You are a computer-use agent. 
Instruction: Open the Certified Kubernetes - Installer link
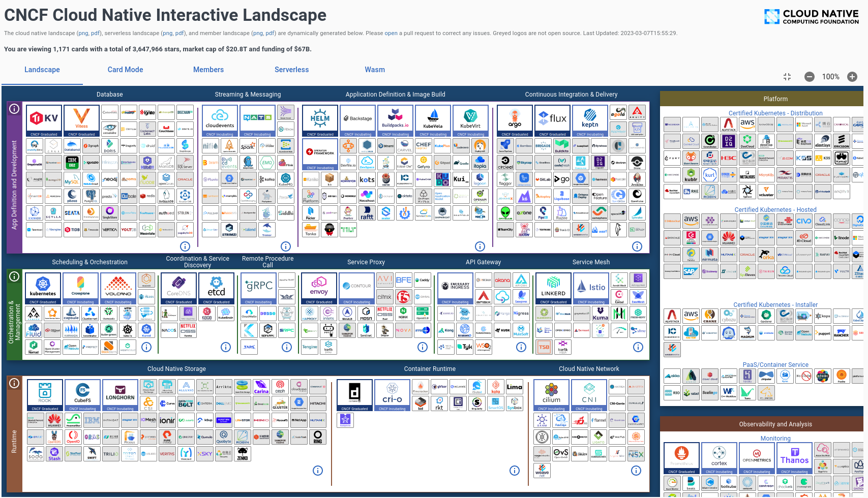pyautogui.click(x=775, y=305)
